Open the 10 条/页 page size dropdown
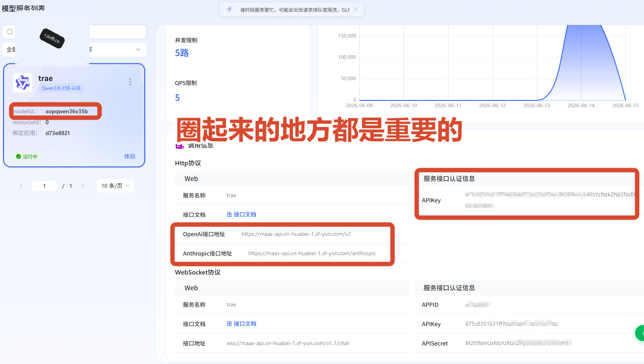644x364 pixels. 115,186
